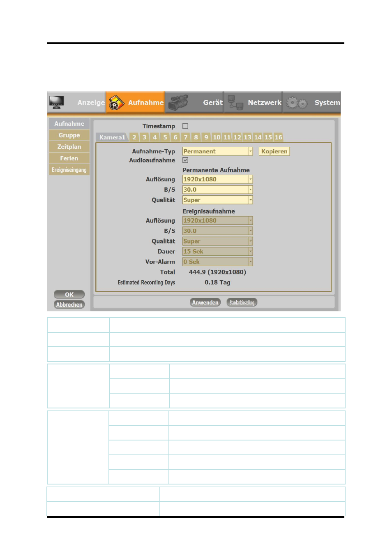
Task: Open the Anzeige main tab
Action: 76,102
